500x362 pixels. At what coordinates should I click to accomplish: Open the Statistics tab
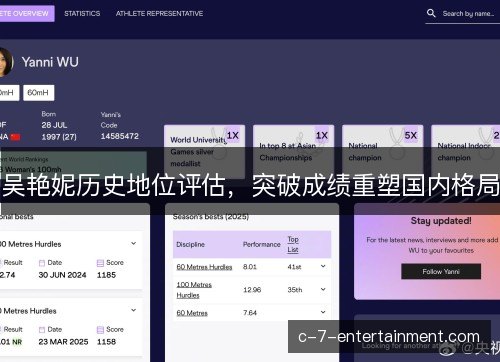click(x=82, y=14)
